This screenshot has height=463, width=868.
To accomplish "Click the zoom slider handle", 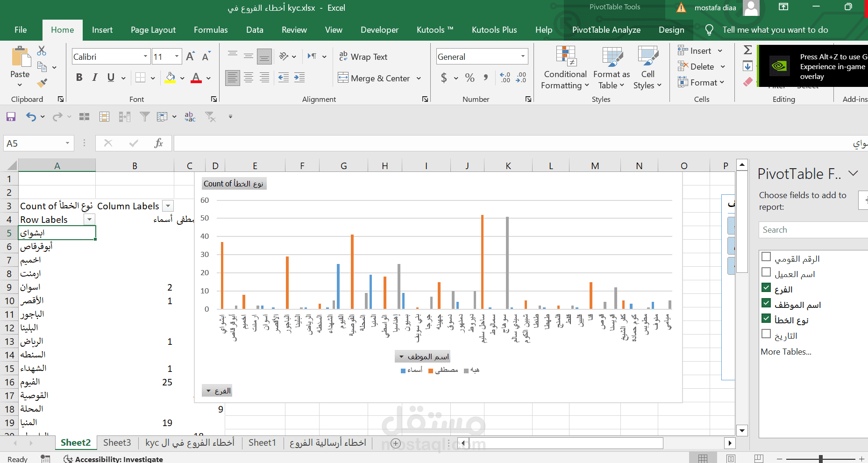I will point(820,459).
